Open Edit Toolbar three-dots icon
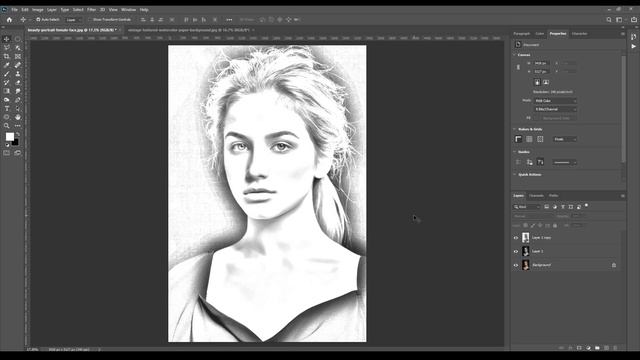The image size is (640, 360). pos(18,126)
